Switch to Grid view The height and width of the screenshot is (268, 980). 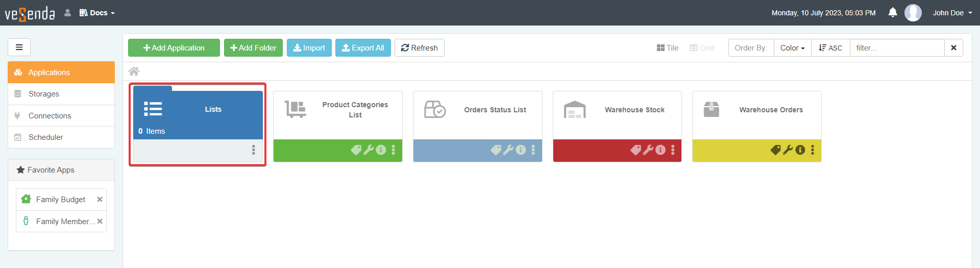tap(702, 48)
